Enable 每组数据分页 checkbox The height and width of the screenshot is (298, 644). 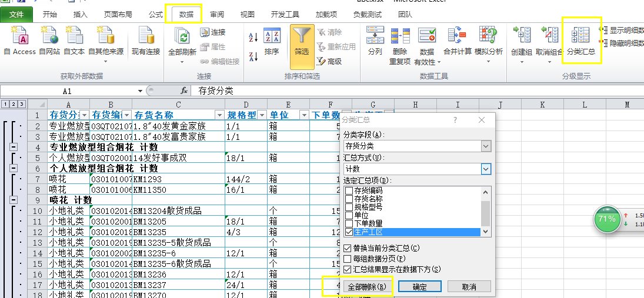point(347,259)
